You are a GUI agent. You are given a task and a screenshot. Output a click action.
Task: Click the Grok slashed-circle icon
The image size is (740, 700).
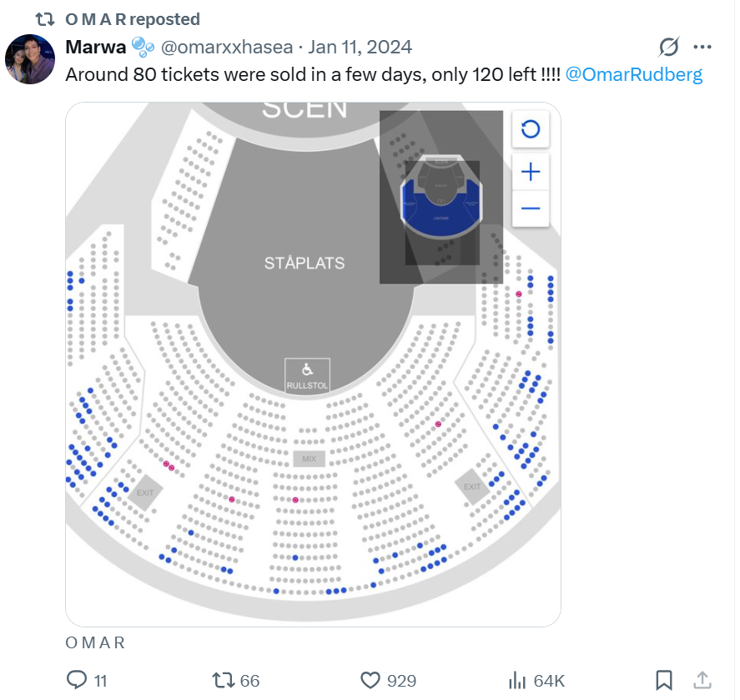click(668, 47)
